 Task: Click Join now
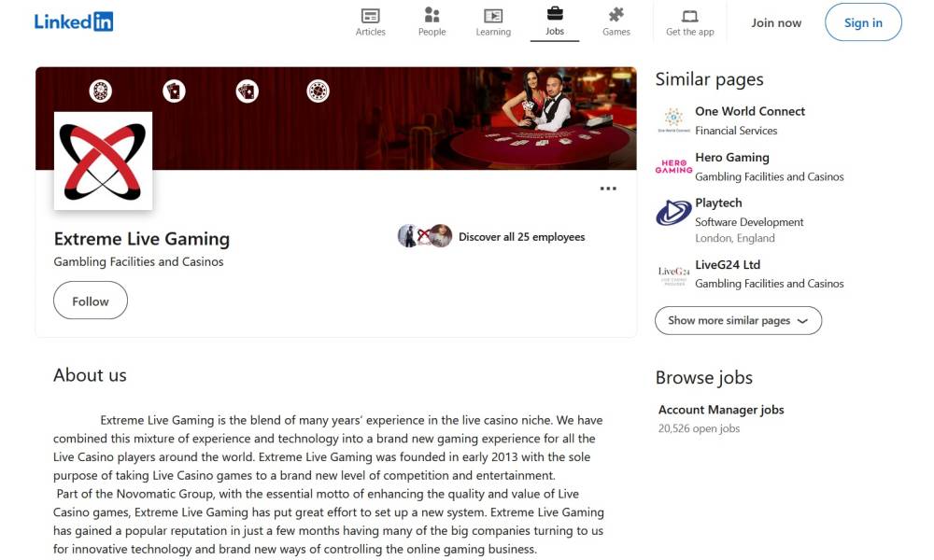click(776, 22)
